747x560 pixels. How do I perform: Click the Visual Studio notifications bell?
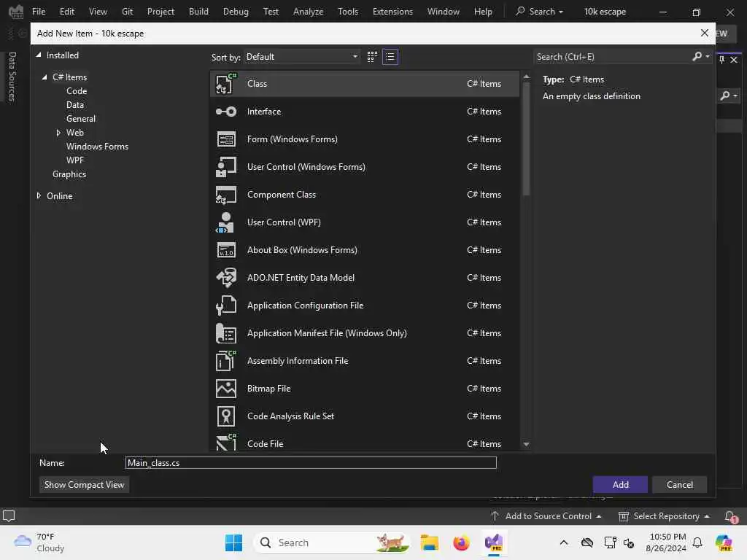729,516
